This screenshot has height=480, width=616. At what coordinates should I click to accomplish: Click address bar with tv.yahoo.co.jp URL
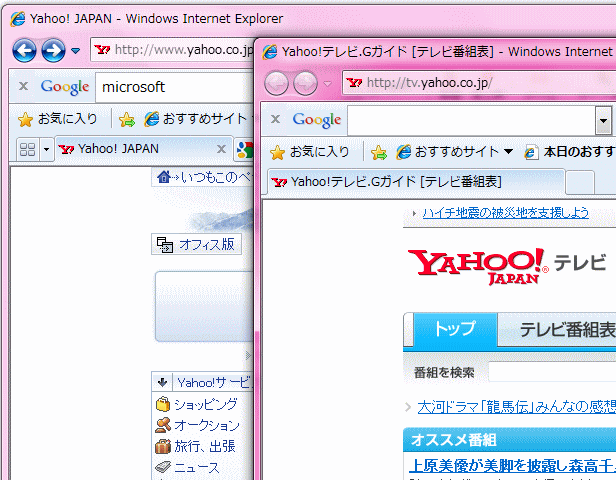click(479, 83)
